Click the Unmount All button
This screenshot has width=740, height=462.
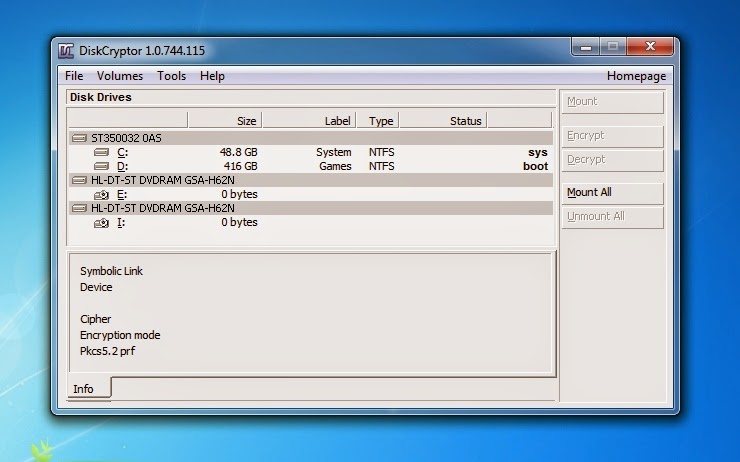[613, 217]
